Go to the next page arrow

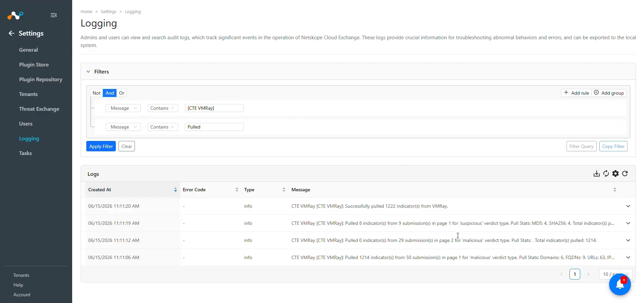pyautogui.click(x=588, y=274)
